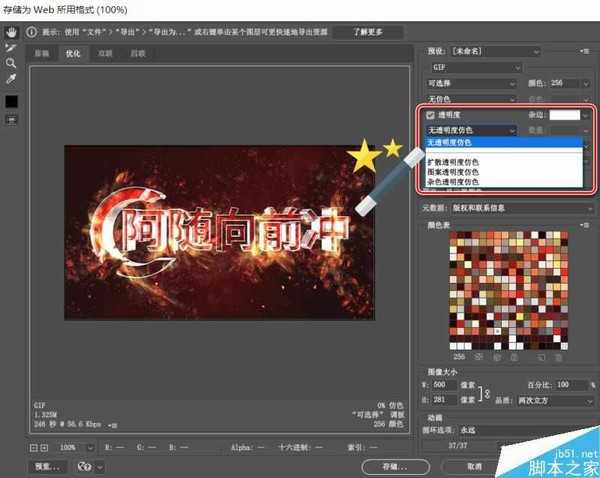Select the Eyedropper tool
This screenshot has width=600, height=478.
click(11, 79)
